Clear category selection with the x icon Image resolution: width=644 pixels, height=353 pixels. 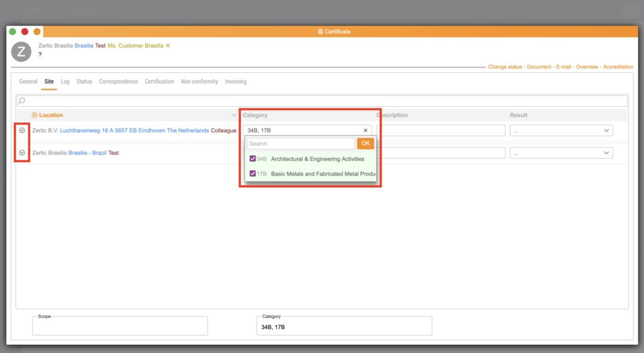(x=365, y=130)
